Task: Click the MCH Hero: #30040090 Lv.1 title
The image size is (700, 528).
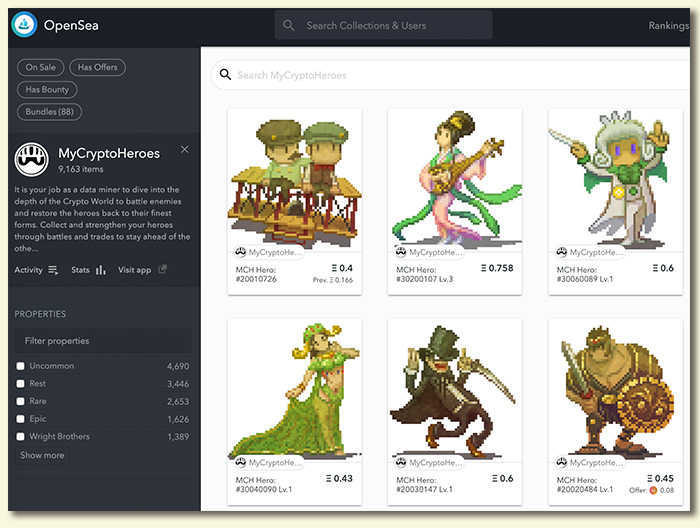Action: (x=263, y=485)
